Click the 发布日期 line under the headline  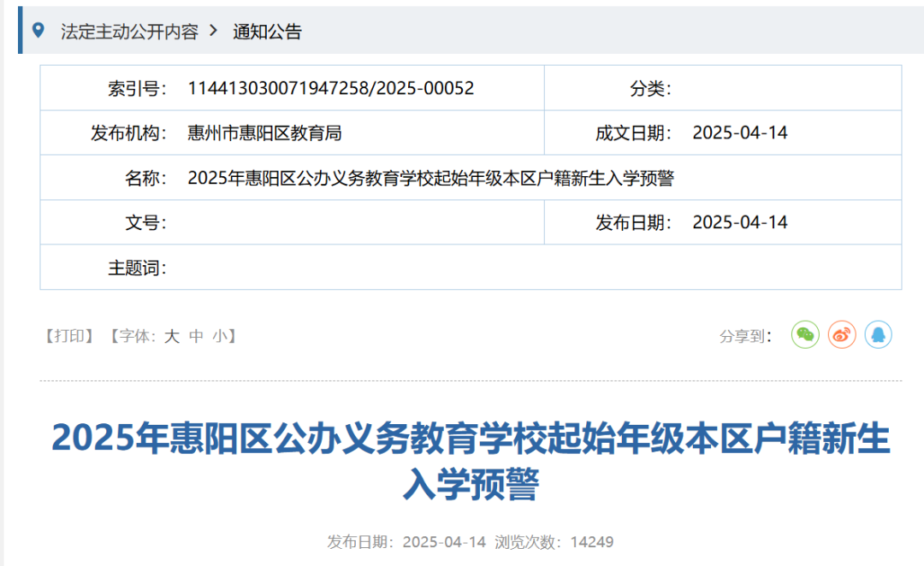pos(406,542)
